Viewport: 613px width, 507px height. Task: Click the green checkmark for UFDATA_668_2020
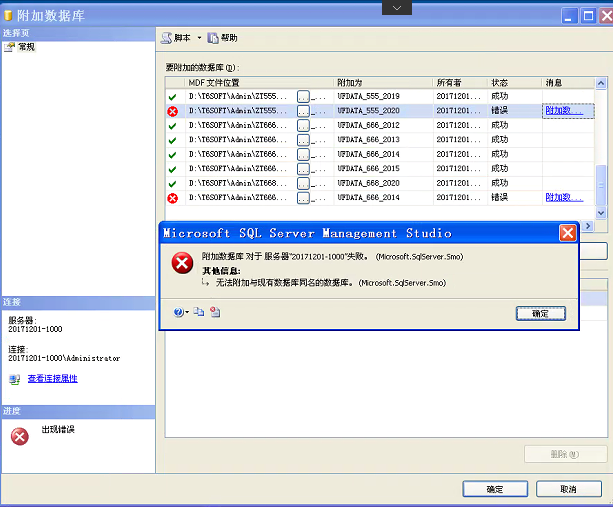click(172, 184)
